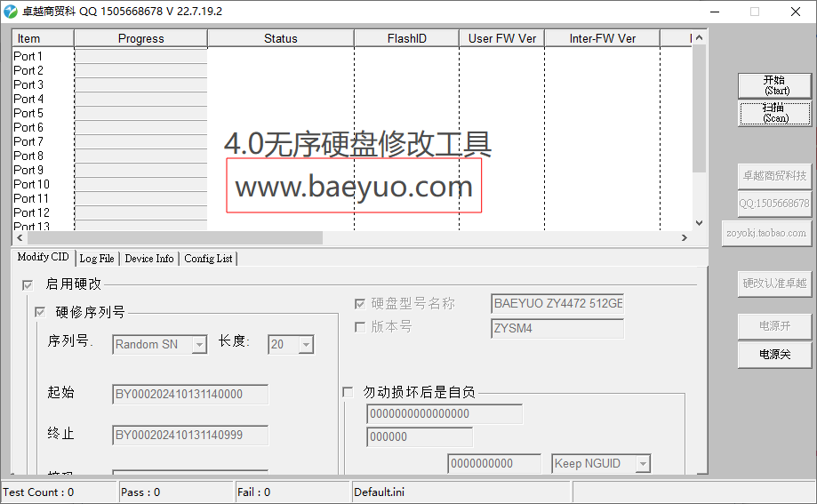Start processing with 开始 (Start) button
This screenshot has width=817, height=504.
(775, 85)
